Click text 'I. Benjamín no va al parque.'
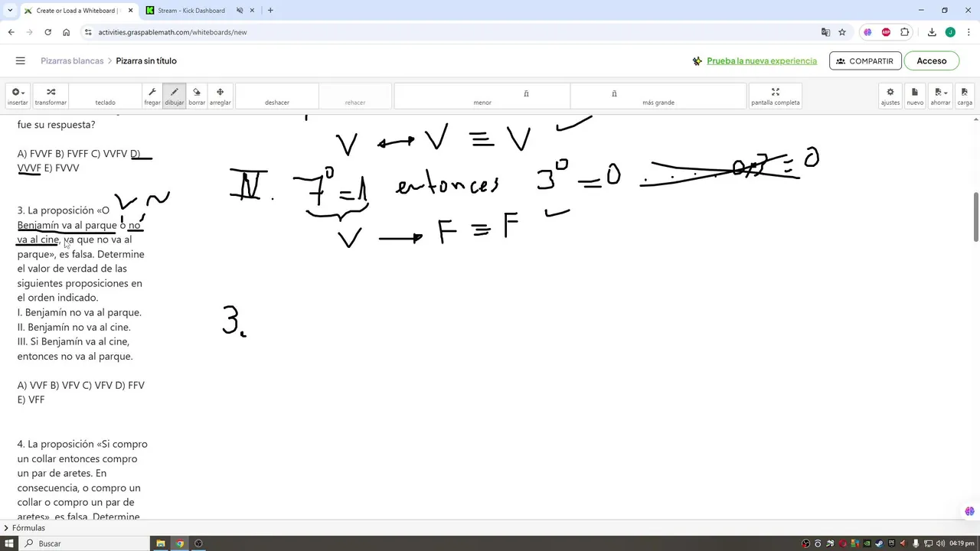Viewport: 980px width, 551px height. [x=79, y=312]
